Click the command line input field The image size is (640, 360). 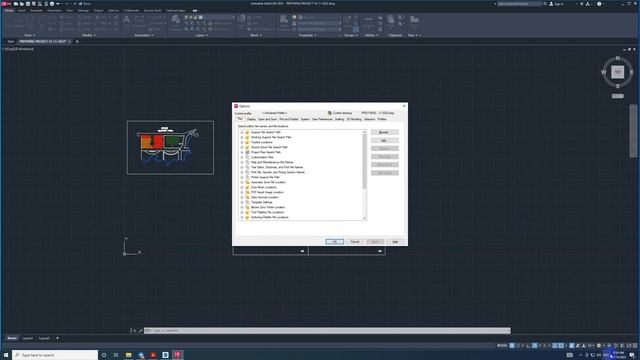pyautogui.click(x=327, y=331)
